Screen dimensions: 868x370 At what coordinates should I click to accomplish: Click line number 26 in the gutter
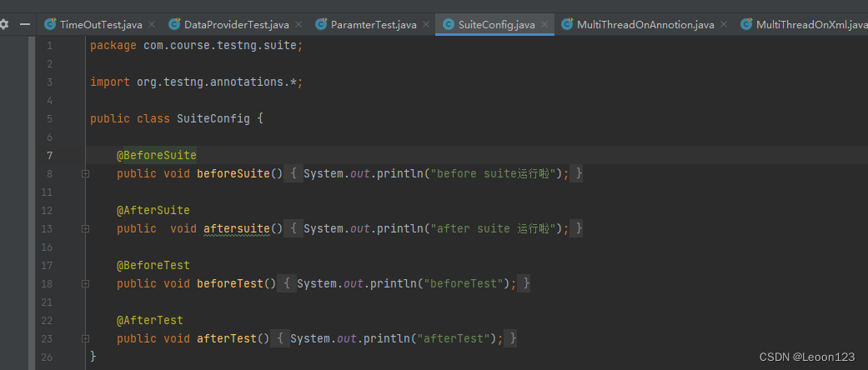47,357
